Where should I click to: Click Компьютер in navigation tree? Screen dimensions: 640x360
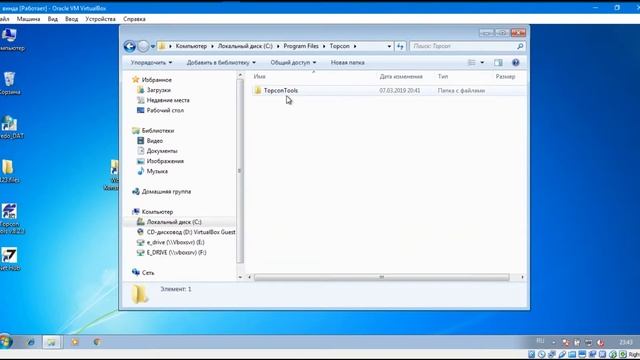pos(157,212)
